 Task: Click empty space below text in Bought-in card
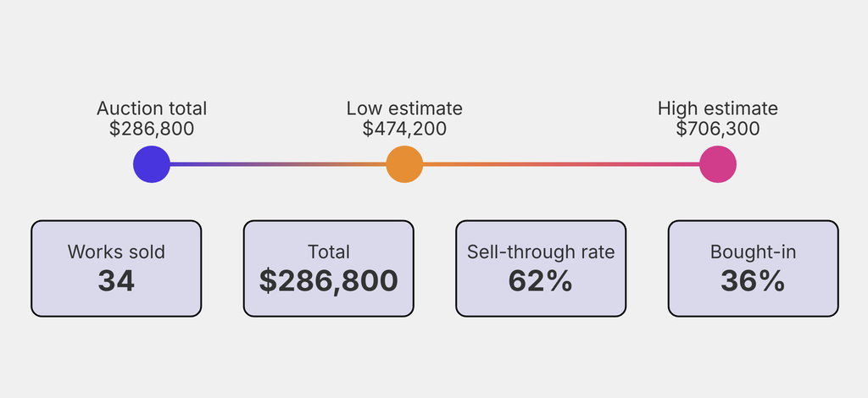click(754, 305)
